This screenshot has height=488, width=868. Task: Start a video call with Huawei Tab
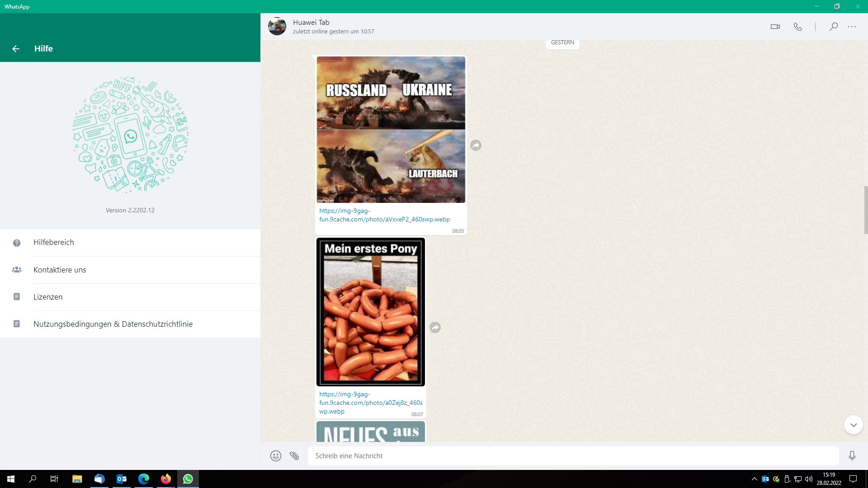775,27
